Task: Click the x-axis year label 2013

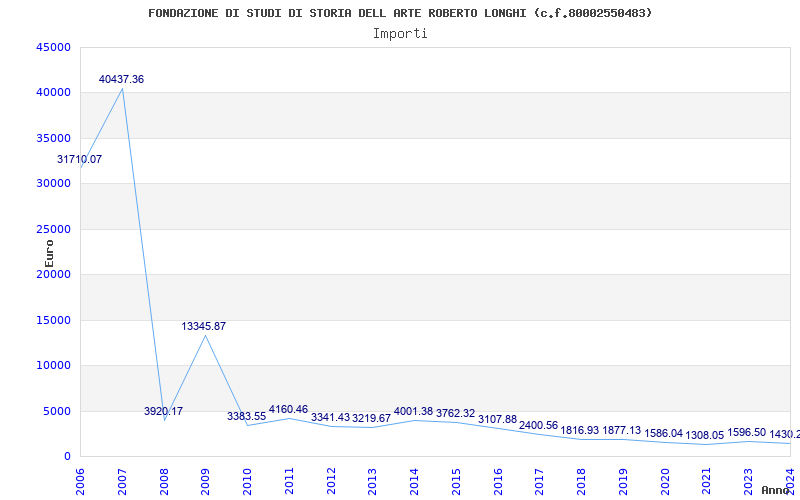Action: (x=372, y=482)
